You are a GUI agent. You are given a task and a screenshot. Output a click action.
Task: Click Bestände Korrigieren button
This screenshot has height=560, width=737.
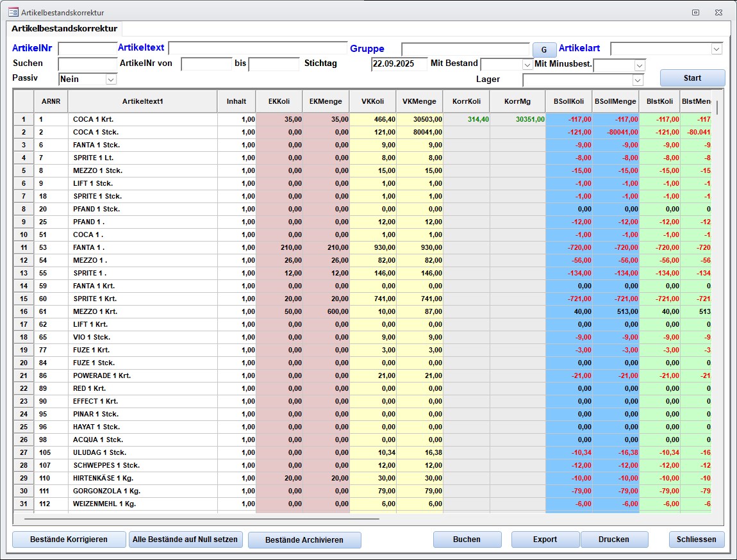pyautogui.click(x=69, y=539)
